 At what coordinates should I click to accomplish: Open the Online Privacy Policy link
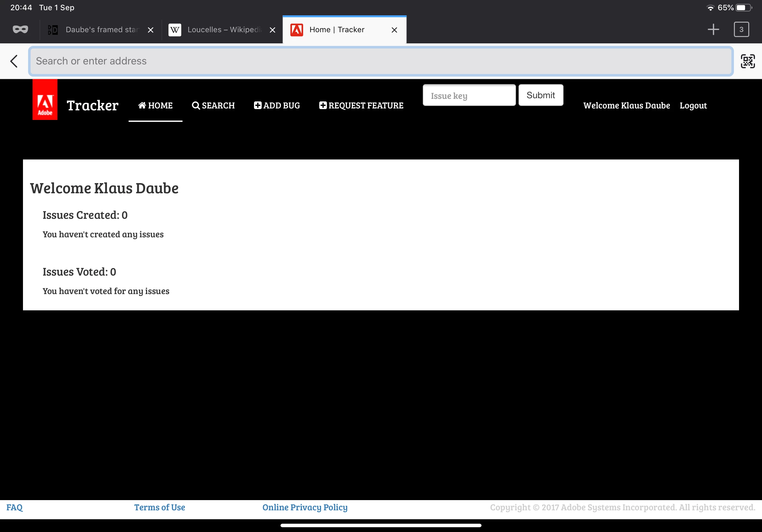click(305, 507)
